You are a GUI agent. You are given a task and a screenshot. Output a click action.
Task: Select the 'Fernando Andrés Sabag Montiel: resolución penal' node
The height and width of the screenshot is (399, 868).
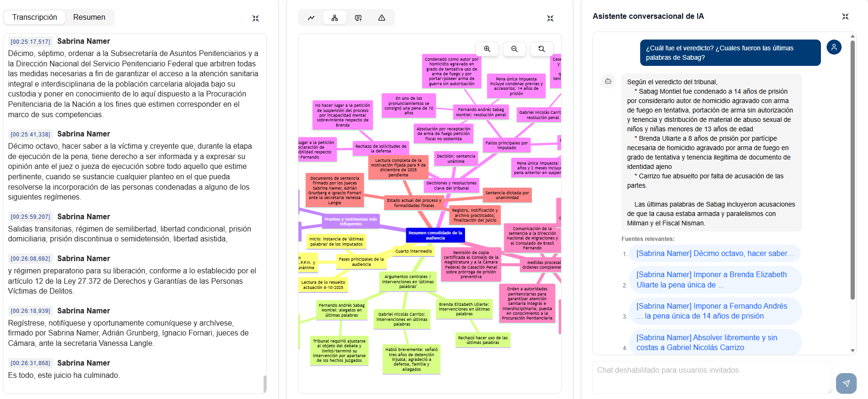pyautogui.click(x=481, y=112)
